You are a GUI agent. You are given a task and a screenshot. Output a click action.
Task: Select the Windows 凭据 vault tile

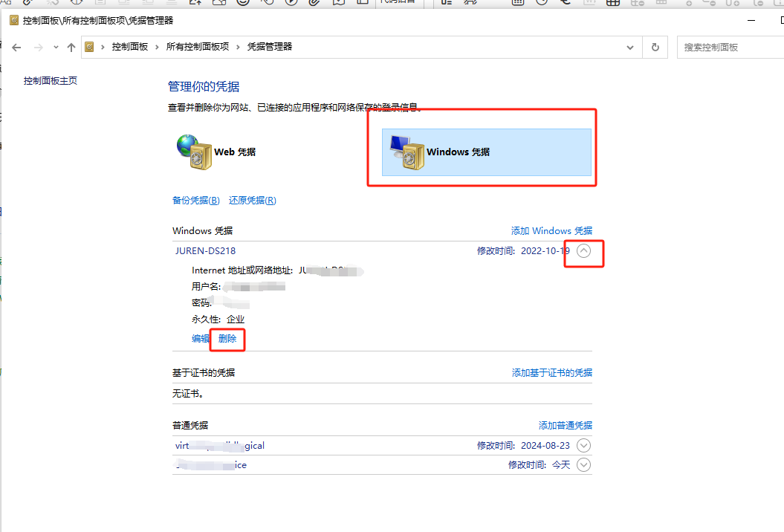(487, 152)
